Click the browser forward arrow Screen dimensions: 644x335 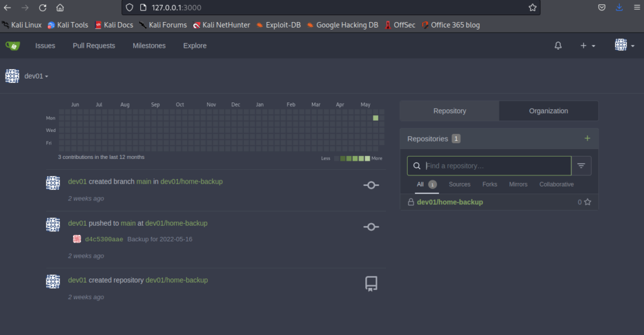(25, 8)
